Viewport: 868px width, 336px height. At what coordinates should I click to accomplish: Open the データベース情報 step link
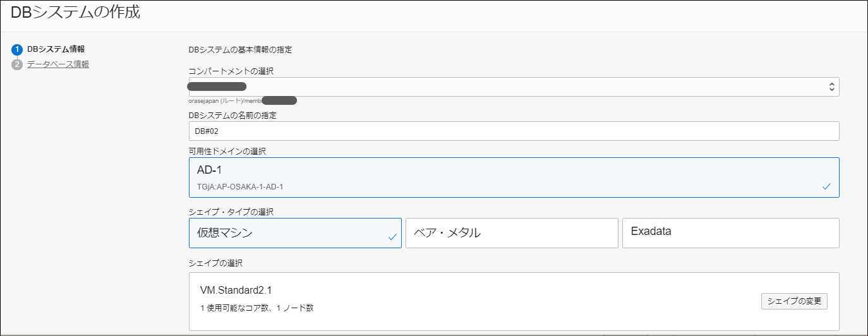[x=57, y=64]
